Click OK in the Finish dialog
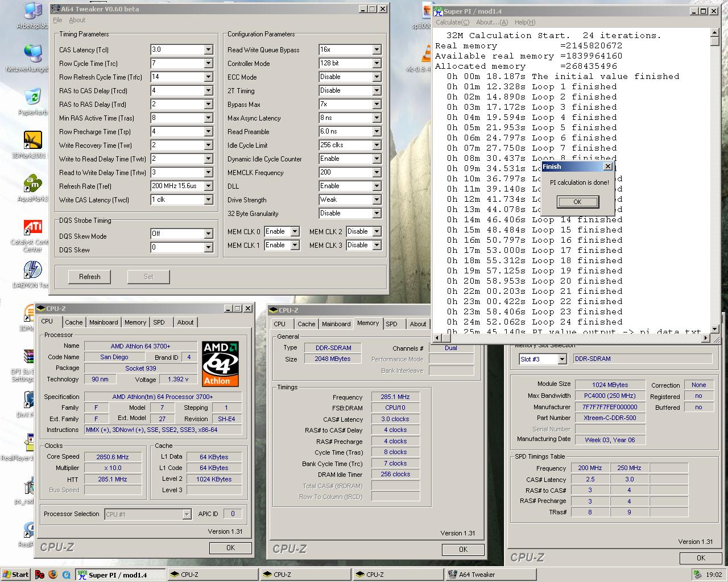 click(x=577, y=202)
